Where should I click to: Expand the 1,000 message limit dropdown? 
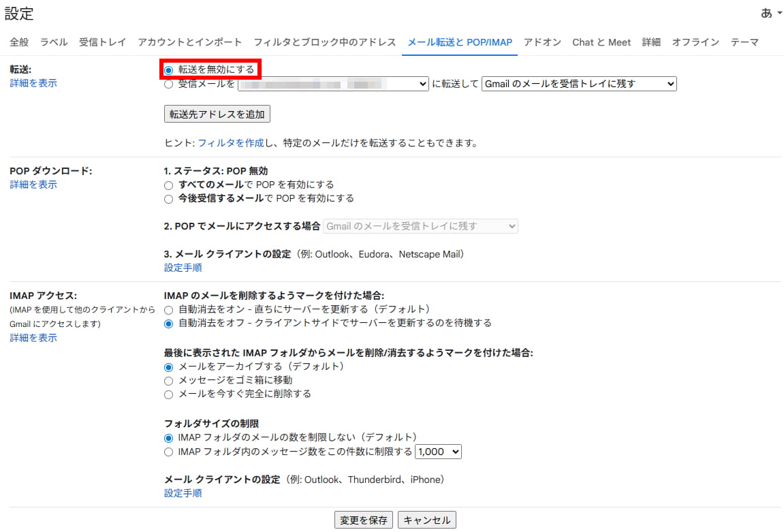[439, 452]
